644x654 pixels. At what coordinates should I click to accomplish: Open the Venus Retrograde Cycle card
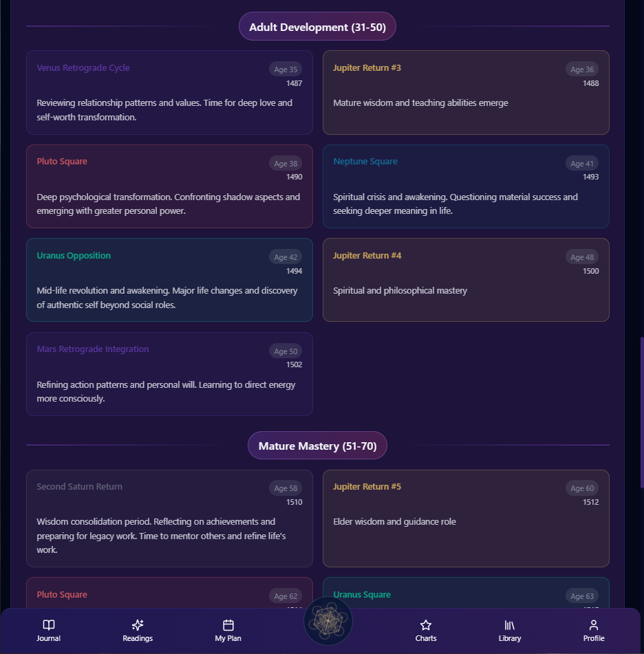pyautogui.click(x=169, y=93)
